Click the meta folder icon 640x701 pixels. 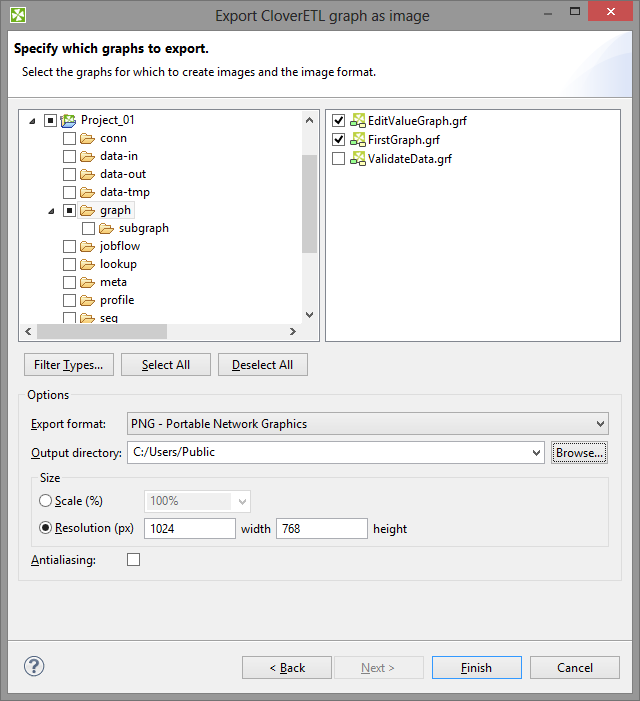point(88,283)
